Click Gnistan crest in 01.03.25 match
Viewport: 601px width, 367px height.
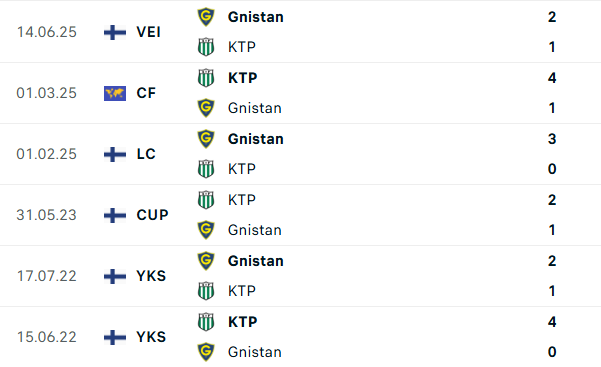pyautogui.click(x=206, y=108)
